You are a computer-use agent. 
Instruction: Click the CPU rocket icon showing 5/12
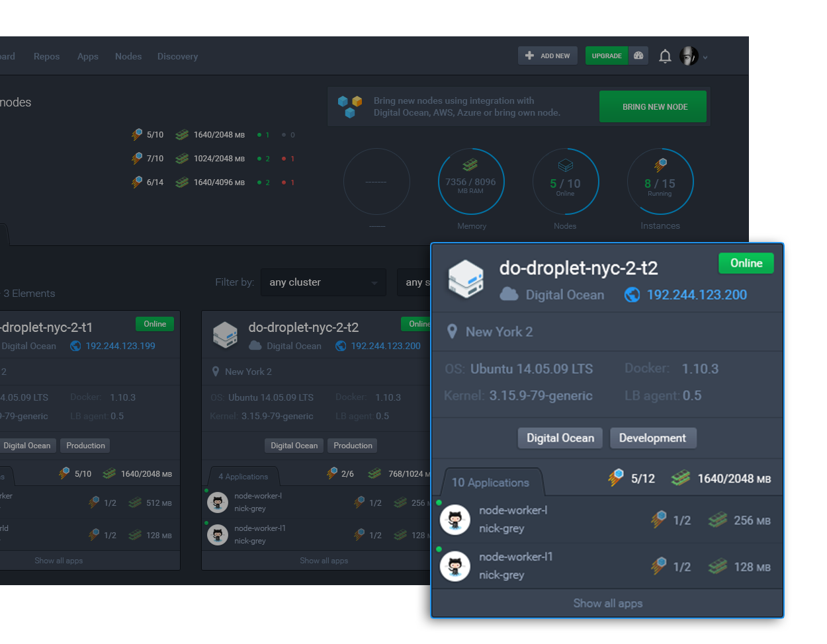(x=616, y=477)
